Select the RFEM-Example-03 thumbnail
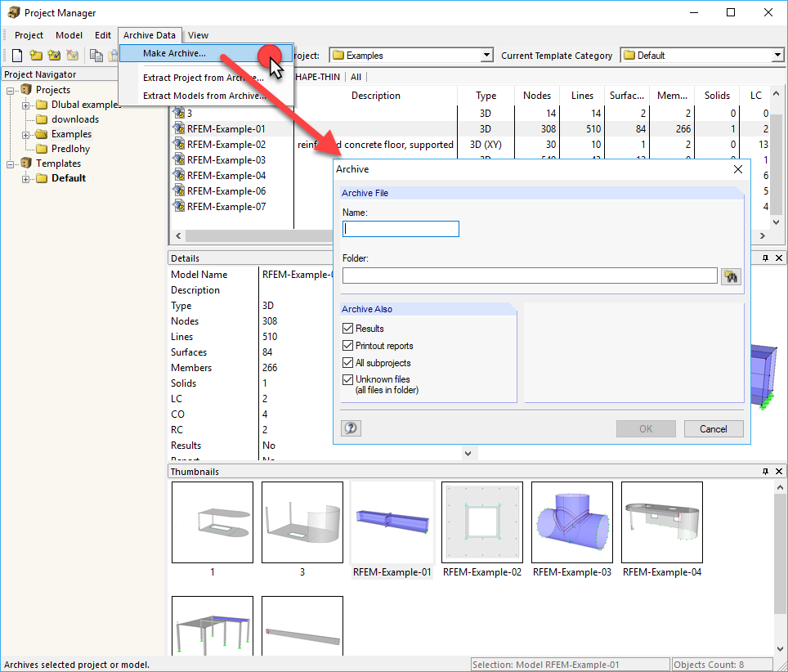 (x=571, y=522)
